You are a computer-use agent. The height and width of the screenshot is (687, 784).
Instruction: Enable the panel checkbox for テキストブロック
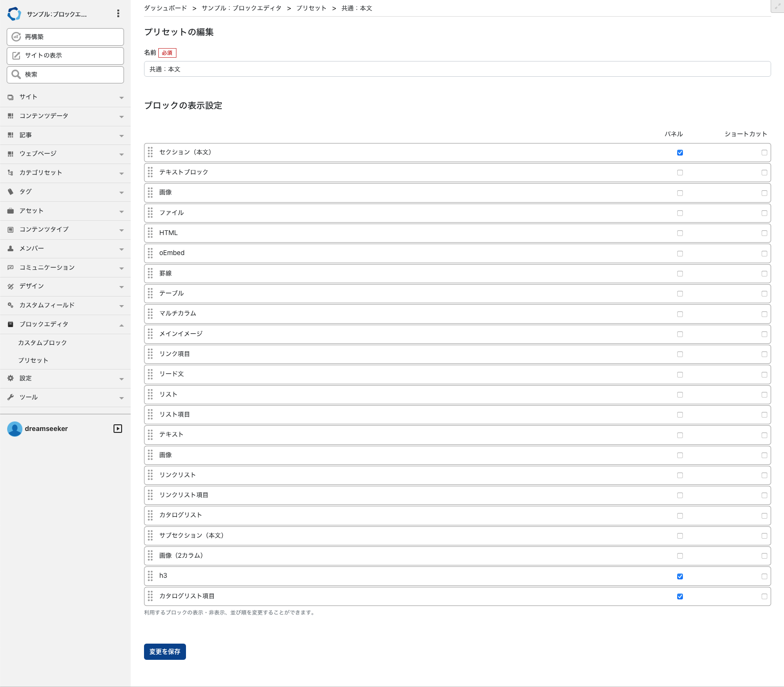click(x=680, y=173)
